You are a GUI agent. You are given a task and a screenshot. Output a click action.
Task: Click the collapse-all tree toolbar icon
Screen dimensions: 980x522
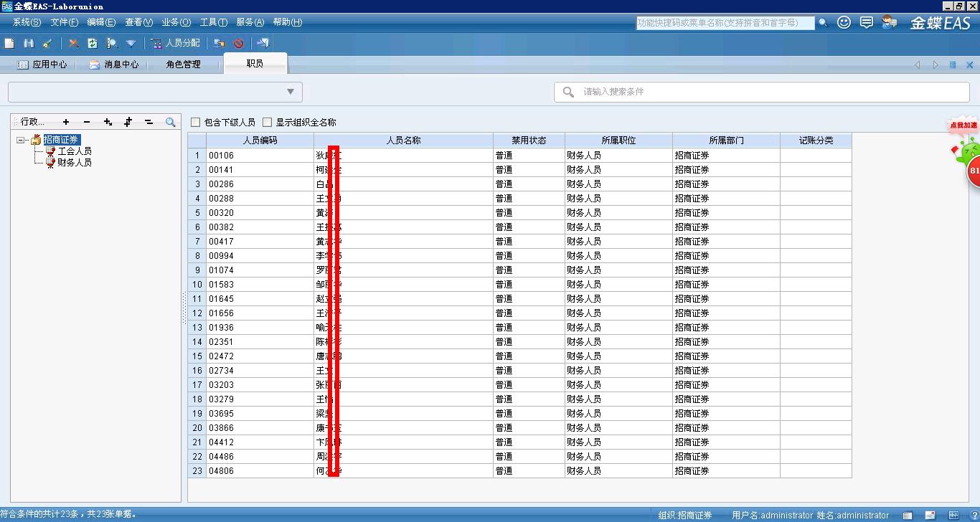tap(149, 123)
